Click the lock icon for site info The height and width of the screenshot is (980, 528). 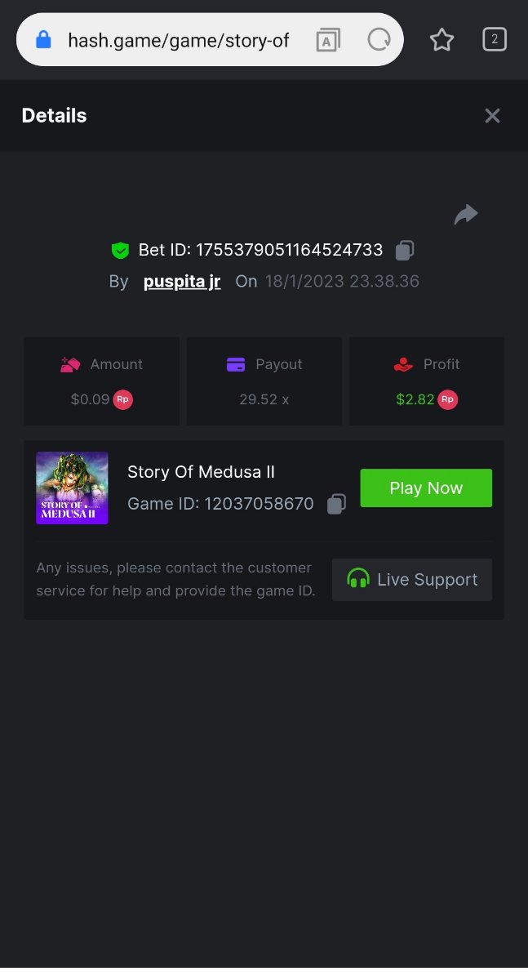pyautogui.click(x=44, y=39)
